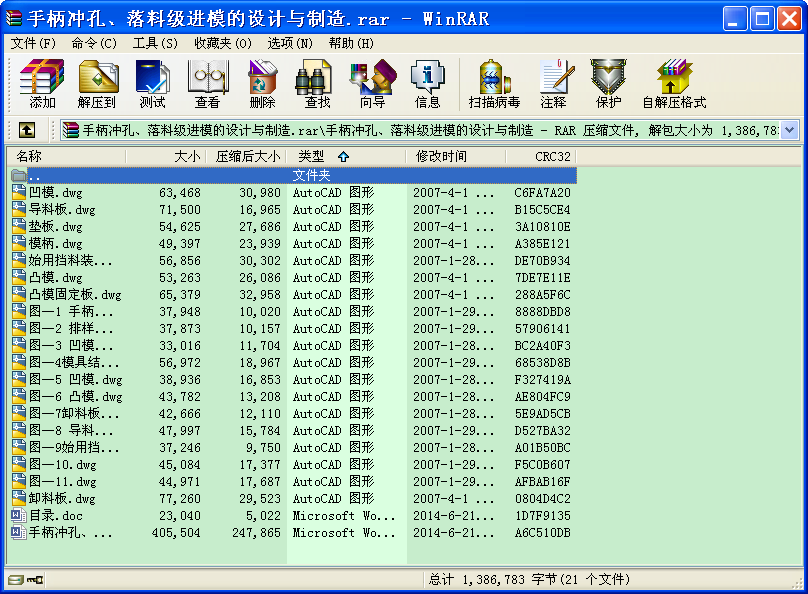This screenshot has width=808, height=594.
Task: Run the 测试 (Test) archive tool
Action: [153, 83]
